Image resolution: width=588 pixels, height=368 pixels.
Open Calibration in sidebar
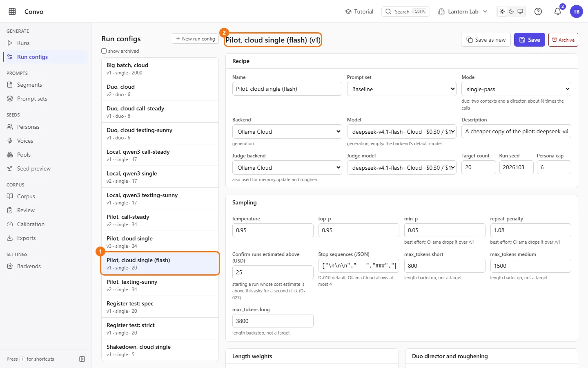click(45, 224)
